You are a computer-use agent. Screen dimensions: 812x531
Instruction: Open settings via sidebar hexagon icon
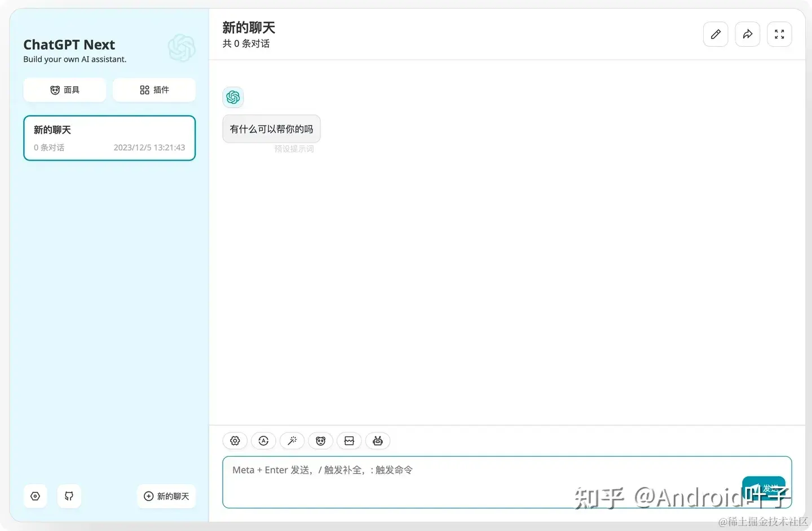35,496
